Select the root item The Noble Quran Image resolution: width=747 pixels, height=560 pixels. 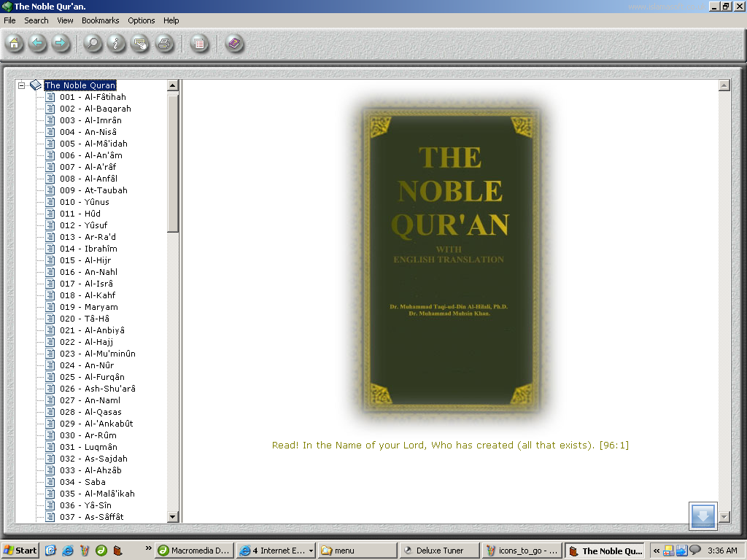tap(80, 86)
